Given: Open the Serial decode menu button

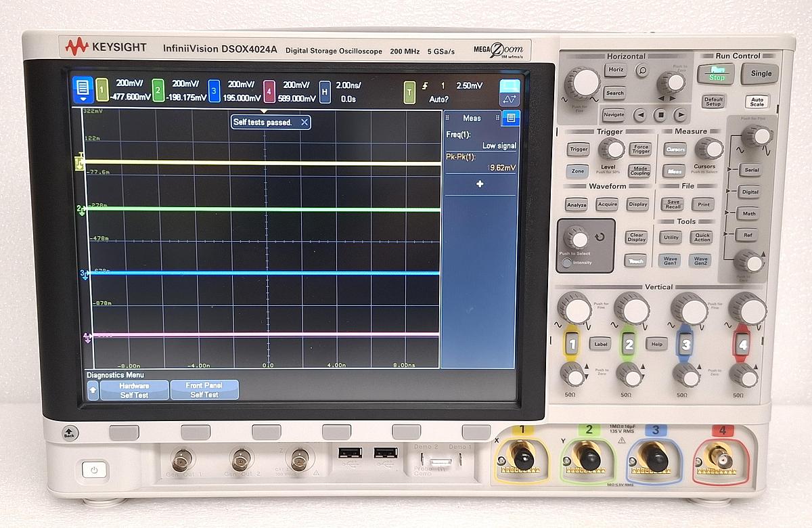Looking at the screenshot, I should coord(750,171).
